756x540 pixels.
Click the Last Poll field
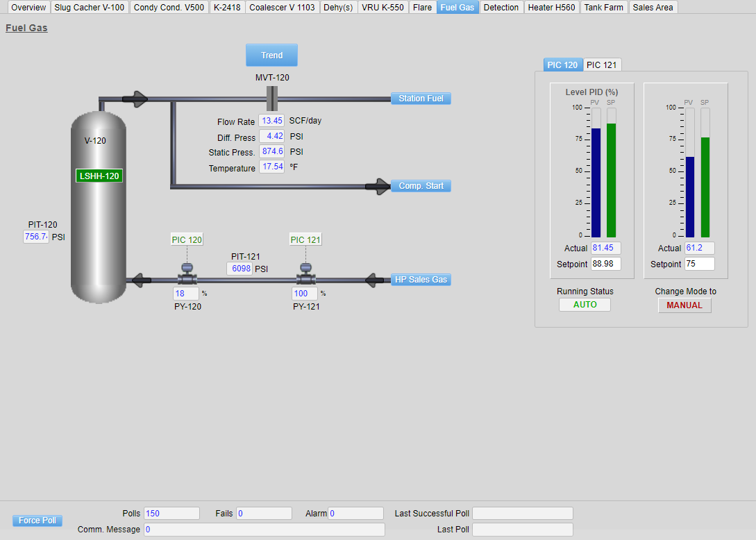[x=523, y=530]
